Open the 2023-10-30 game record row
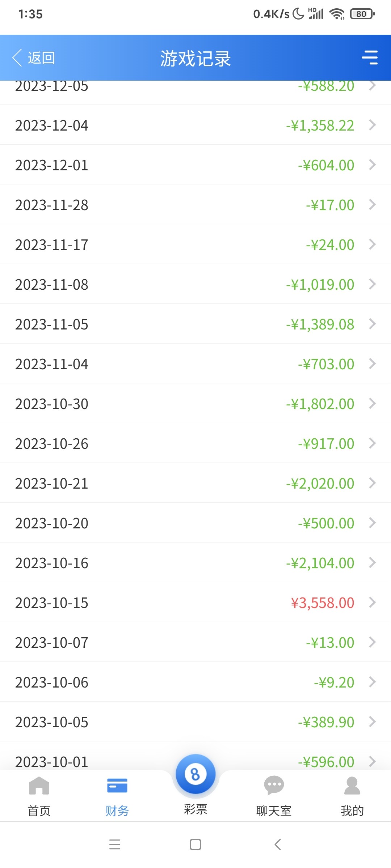The height and width of the screenshot is (868, 391). (x=195, y=404)
